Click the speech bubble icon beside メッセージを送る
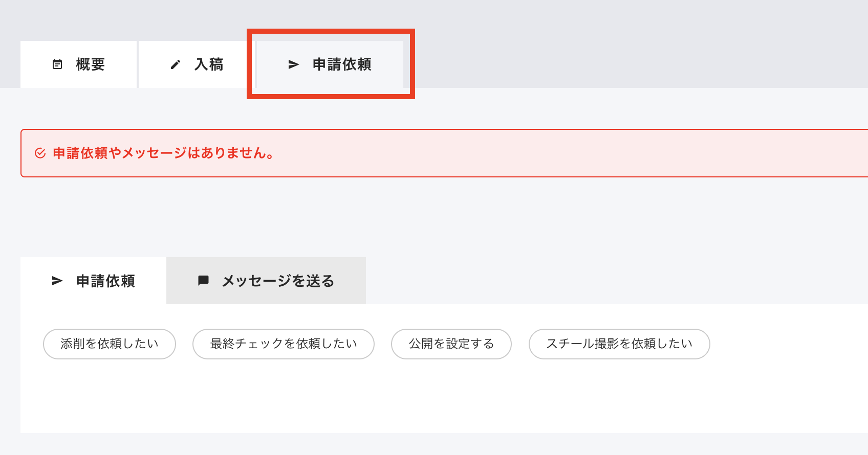 (203, 281)
